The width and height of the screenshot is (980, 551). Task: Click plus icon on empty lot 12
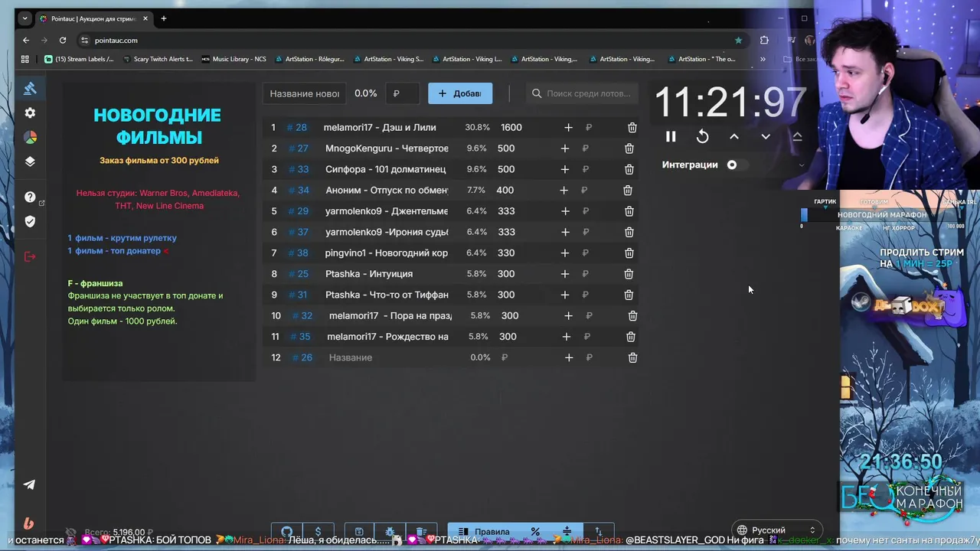[568, 357]
